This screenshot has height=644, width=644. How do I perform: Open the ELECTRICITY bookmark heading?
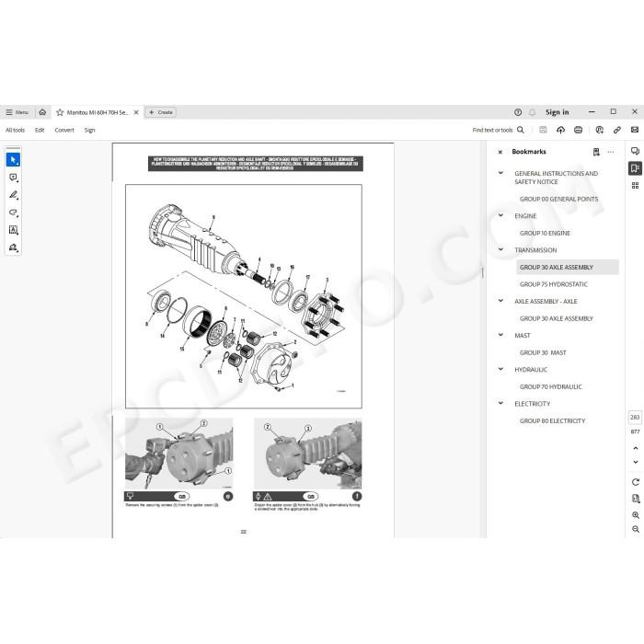click(533, 404)
